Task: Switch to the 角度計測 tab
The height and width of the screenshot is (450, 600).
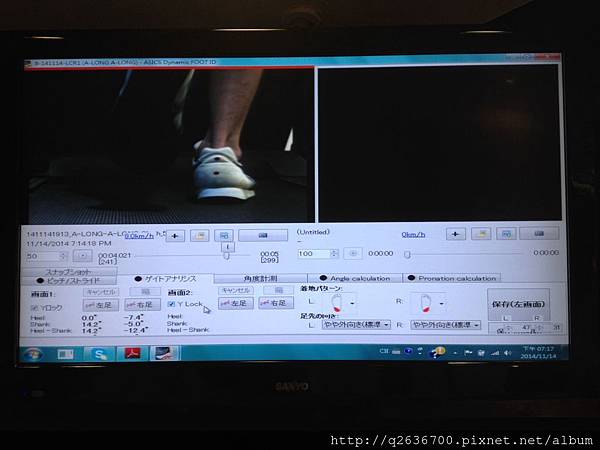Action: point(260,278)
